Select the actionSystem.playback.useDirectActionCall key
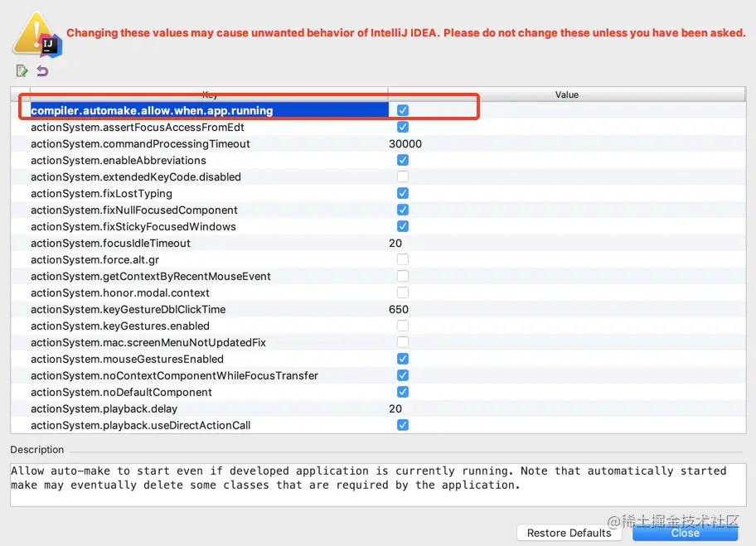 click(141, 425)
